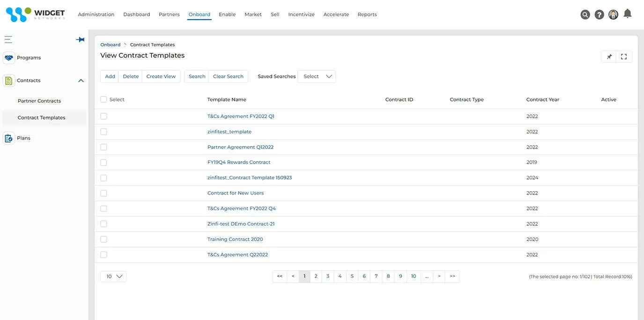
Task: Check the zinfitest_template row checkbox
Action: pyautogui.click(x=104, y=131)
